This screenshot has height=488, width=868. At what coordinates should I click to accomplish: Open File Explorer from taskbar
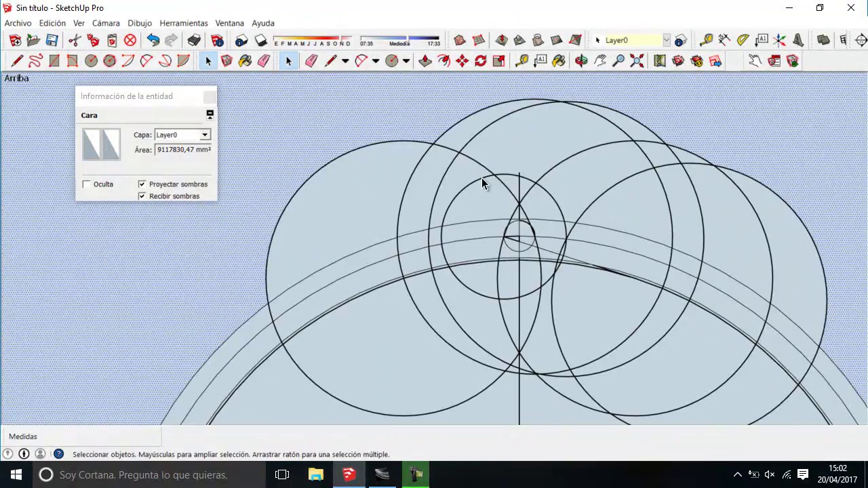(x=316, y=474)
